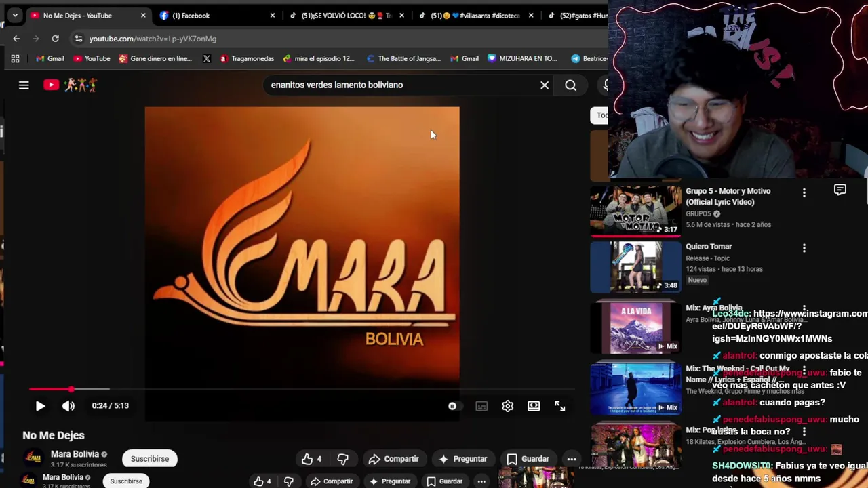Open the YouTube bookmark
This screenshot has width=868, height=488.
[x=92, y=59]
